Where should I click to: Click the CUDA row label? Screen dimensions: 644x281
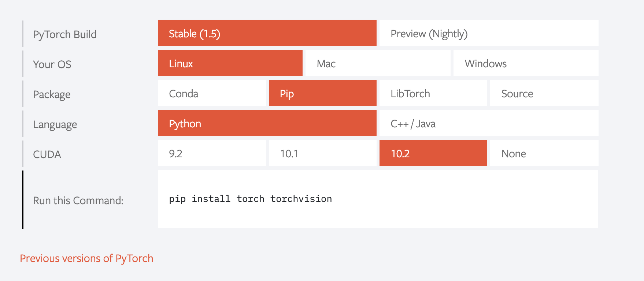click(47, 154)
